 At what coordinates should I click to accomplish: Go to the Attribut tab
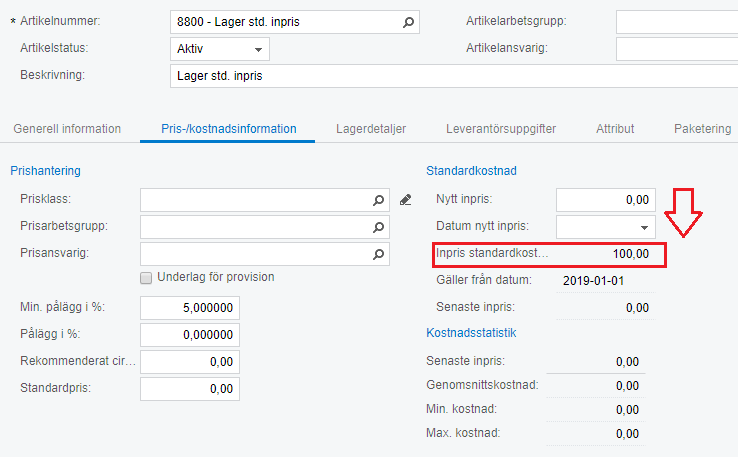(615, 129)
